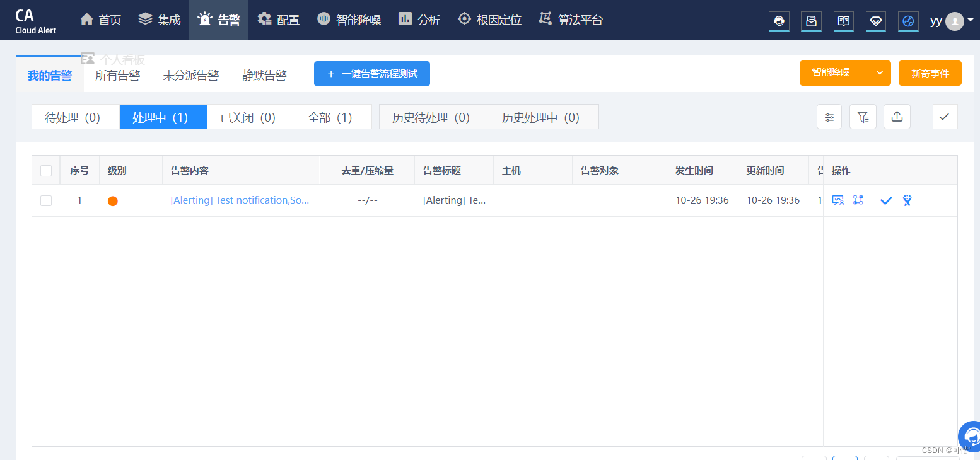The width and height of the screenshot is (980, 460).
Task: Click 10-26 19:36 under 发生时间
Action: (x=702, y=200)
